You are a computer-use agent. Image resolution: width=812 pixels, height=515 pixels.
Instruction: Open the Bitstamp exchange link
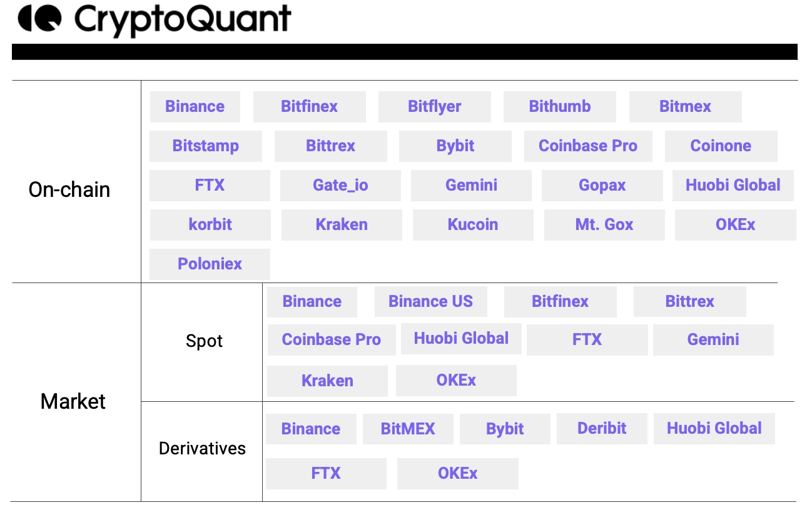[x=205, y=146]
